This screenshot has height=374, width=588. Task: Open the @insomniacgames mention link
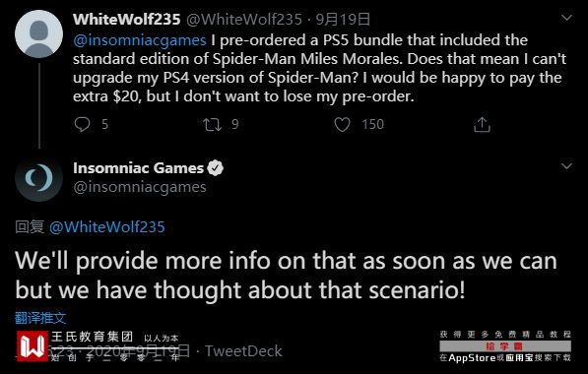pos(140,40)
